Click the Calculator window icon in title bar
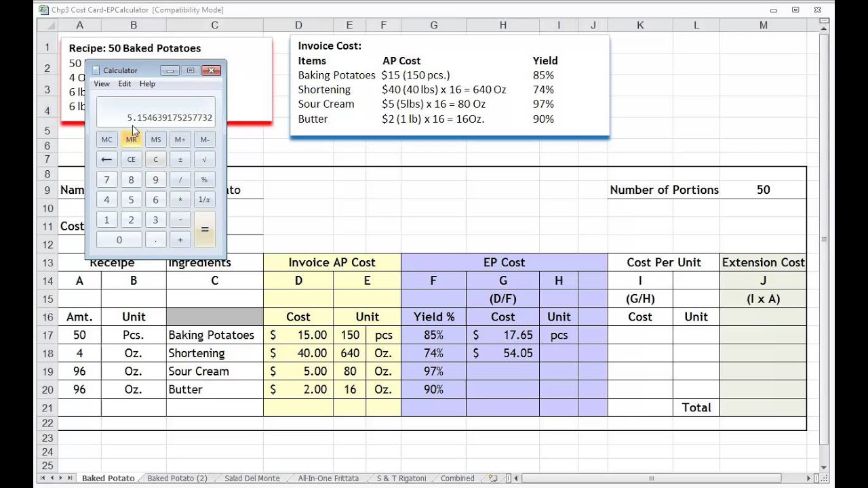 click(96, 70)
